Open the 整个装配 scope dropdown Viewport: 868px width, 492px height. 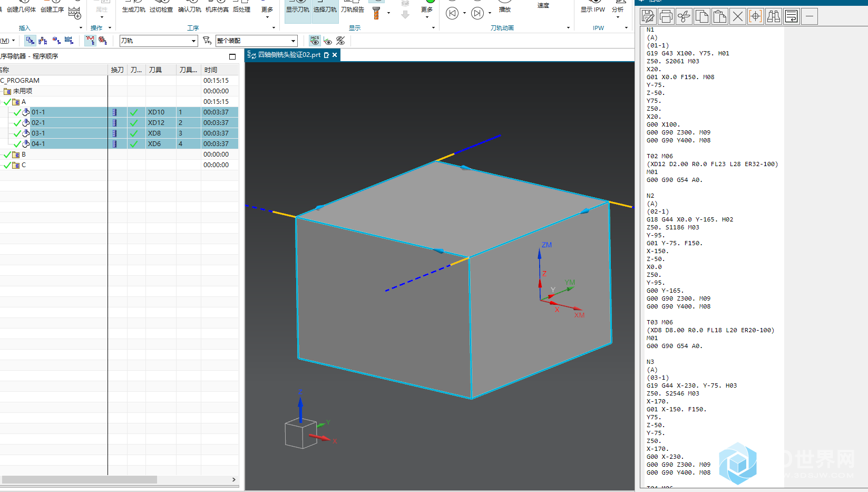293,41
